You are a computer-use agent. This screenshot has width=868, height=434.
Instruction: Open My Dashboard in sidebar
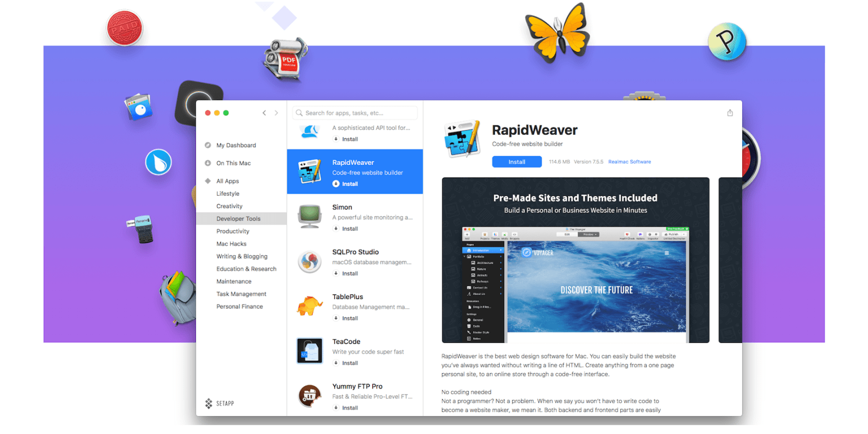236,145
